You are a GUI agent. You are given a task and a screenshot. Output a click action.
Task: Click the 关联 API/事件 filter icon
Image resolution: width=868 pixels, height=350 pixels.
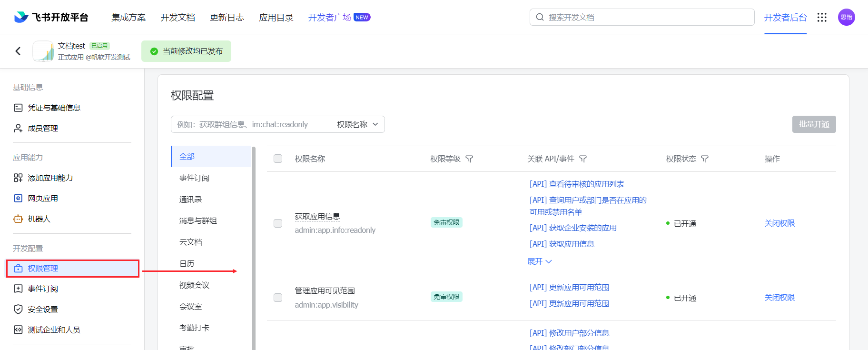[583, 159]
